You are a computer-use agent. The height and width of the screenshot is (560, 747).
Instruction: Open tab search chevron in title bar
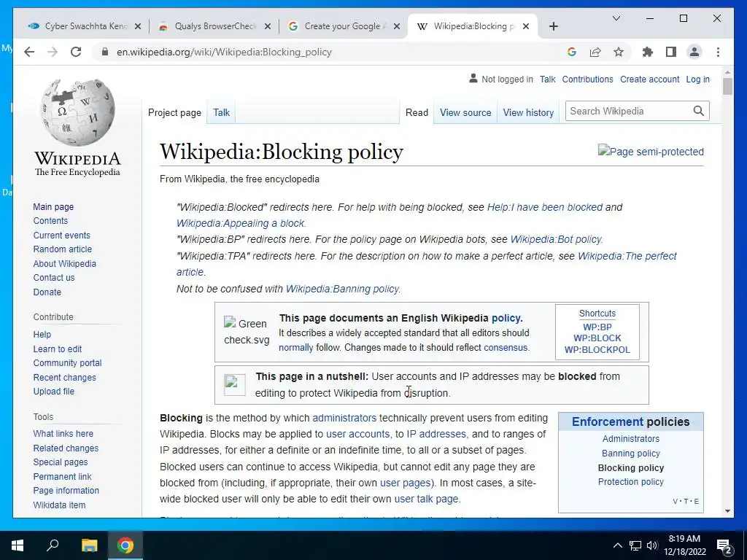[x=616, y=18]
